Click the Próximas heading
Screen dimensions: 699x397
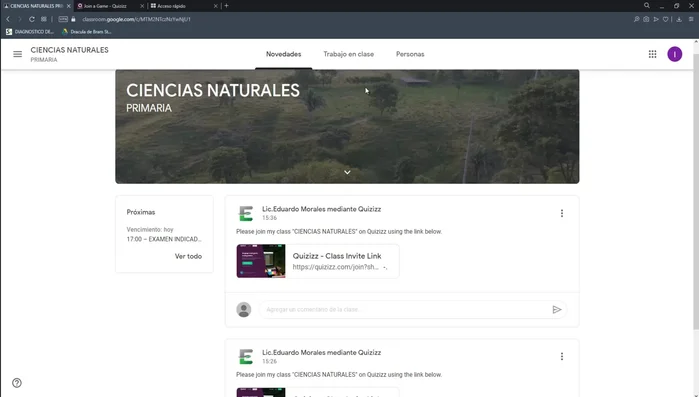[x=141, y=212]
